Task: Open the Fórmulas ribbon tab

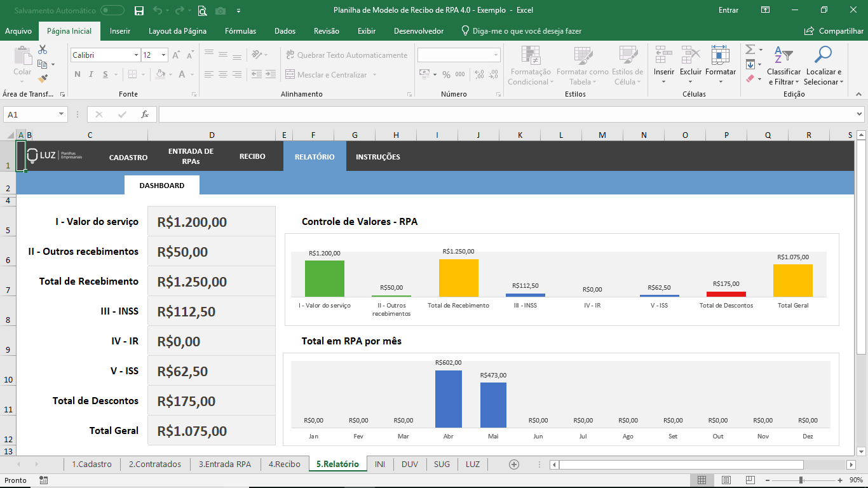Action: click(x=240, y=31)
